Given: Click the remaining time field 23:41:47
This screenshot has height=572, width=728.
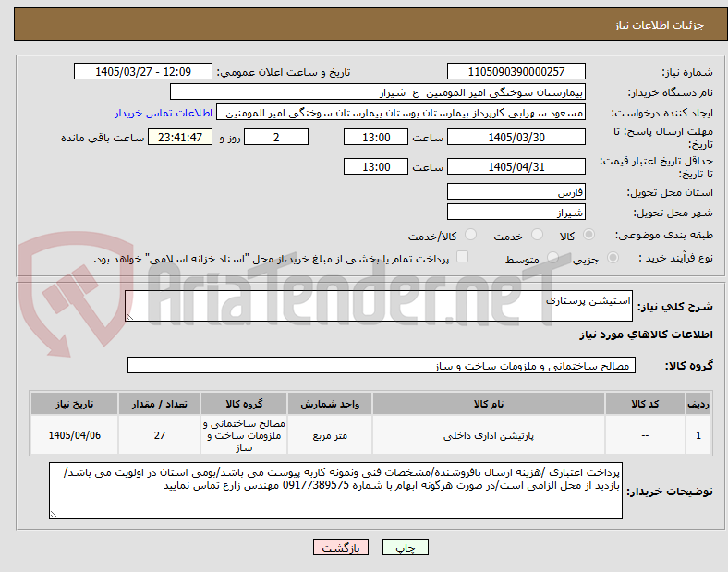Looking at the screenshot, I should (180, 138).
